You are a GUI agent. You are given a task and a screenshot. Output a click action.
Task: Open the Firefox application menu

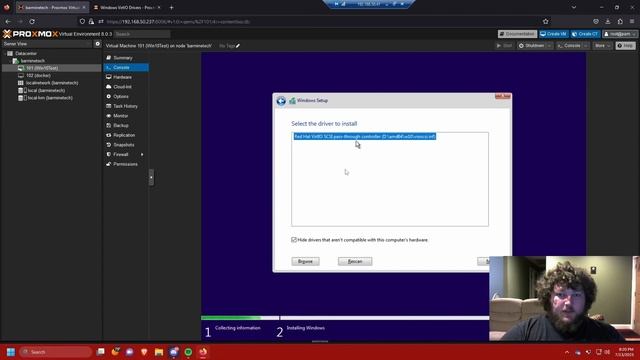pyautogui.click(x=632, y=21)
